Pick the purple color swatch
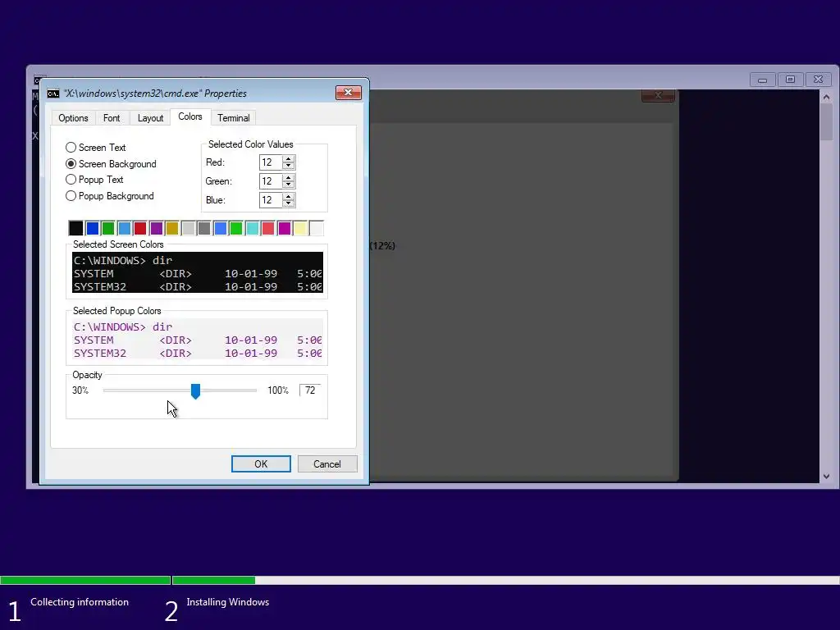840x630 pixels. [x=157, y=228]
